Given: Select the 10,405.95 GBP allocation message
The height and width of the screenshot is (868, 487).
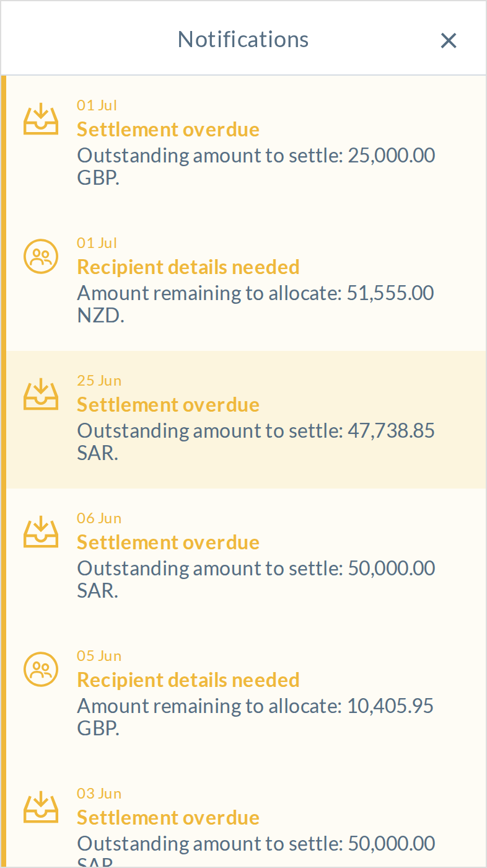Looking at the screenshot, I should (x=255, y=717).
